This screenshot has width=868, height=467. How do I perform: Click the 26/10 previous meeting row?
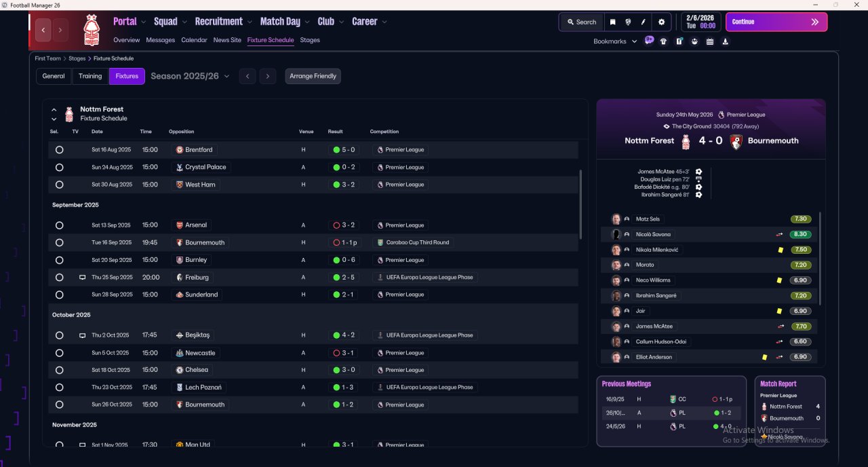[x=671, y=413]
